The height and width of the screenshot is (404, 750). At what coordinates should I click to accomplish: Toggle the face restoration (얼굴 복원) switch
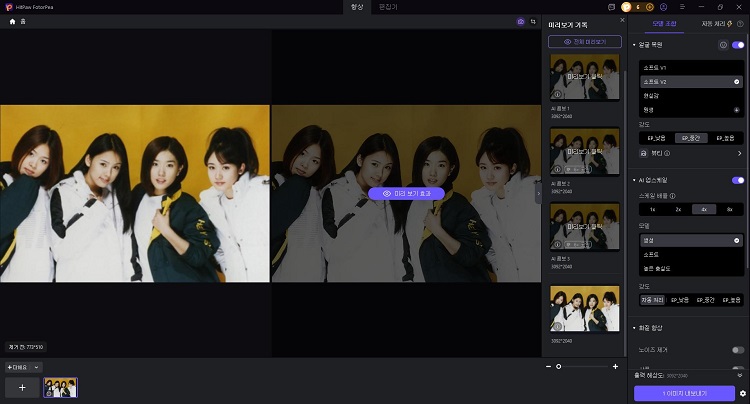pyautogui.click(x=738, y=45)
